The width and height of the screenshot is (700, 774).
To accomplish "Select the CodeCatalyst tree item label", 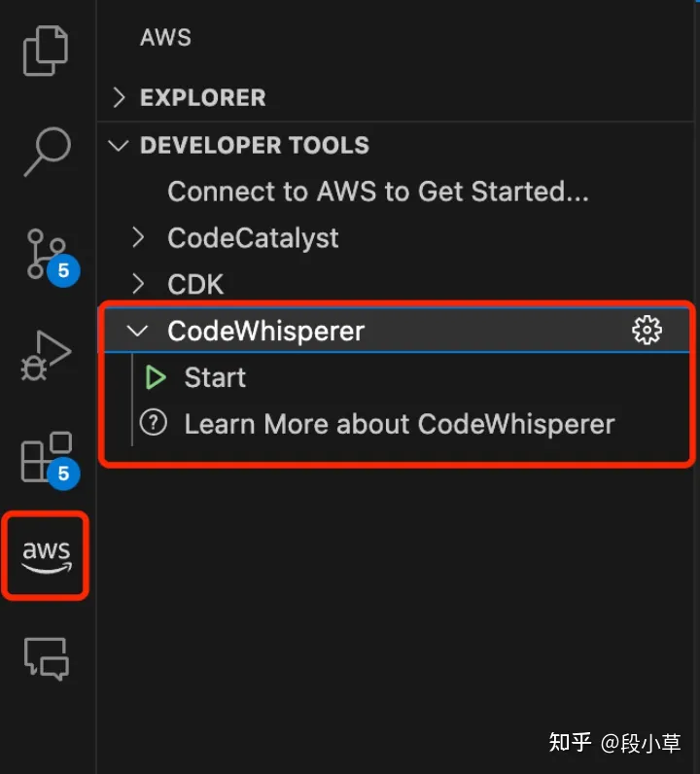I will tap(253, 238).
